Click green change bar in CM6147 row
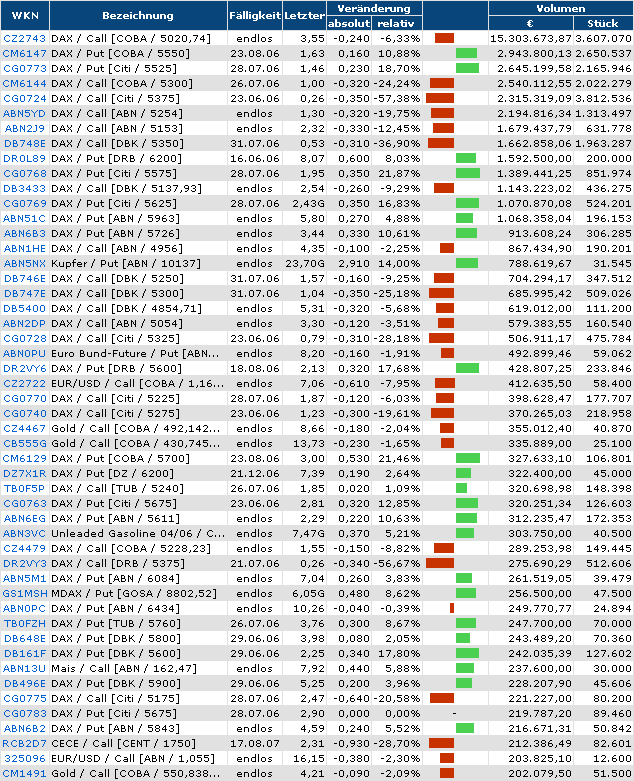The image size is (634, 781). click(466, 53)
